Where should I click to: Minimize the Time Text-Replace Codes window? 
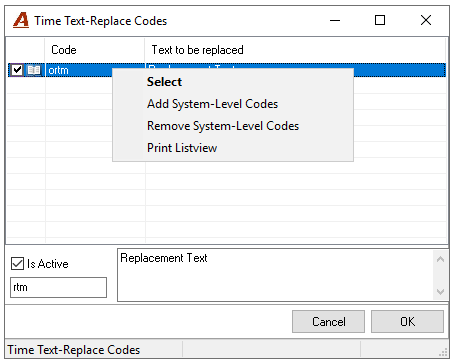[335, 20]
